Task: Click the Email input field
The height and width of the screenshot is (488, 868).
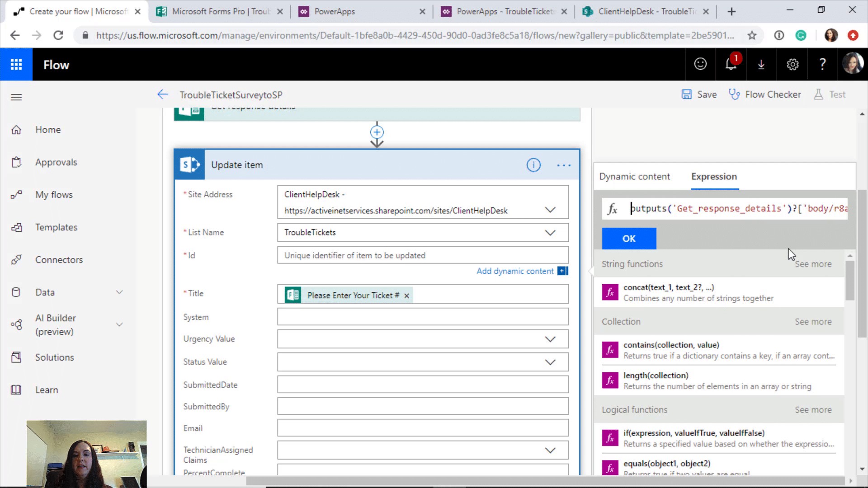Action: (x=423, y=428)
